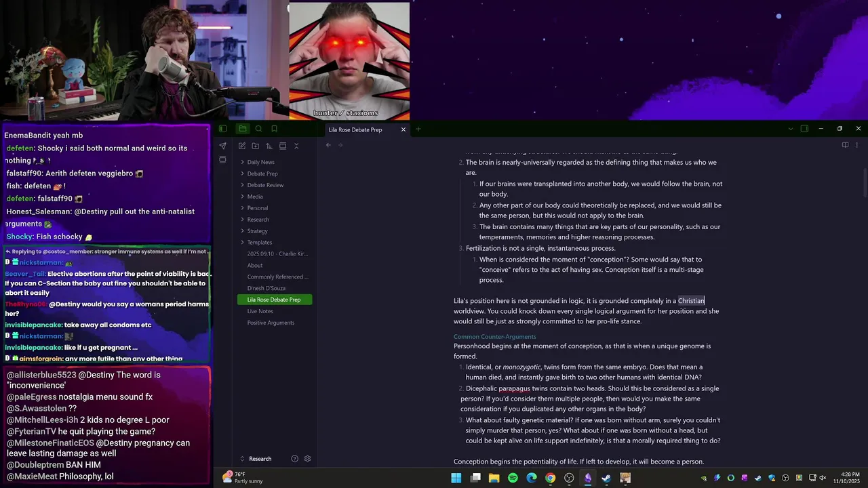868x488 pixels.
Task: Change the file sort order
Action: point(269,146)
